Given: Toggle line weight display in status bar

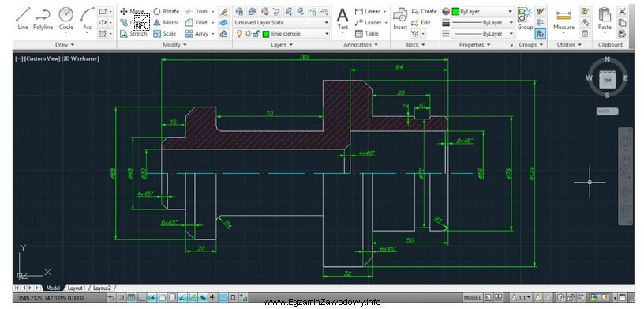Looking at the screenshot, I should point(212,297).
